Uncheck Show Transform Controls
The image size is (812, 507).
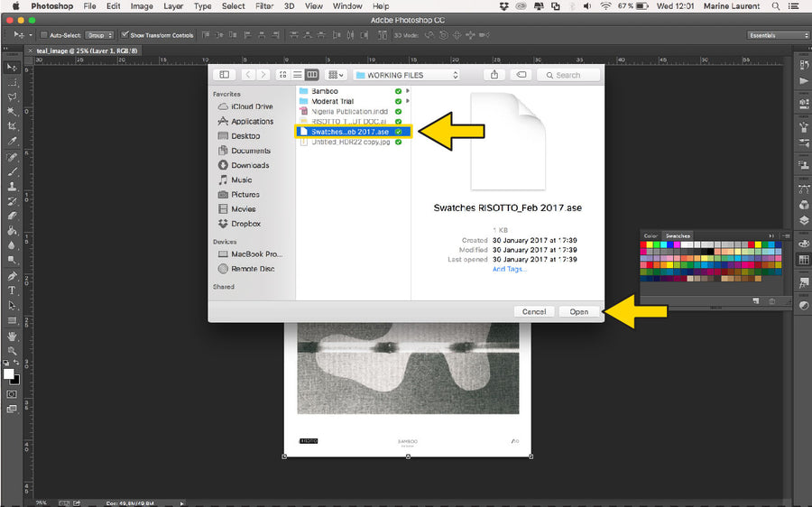click(125, 35)
